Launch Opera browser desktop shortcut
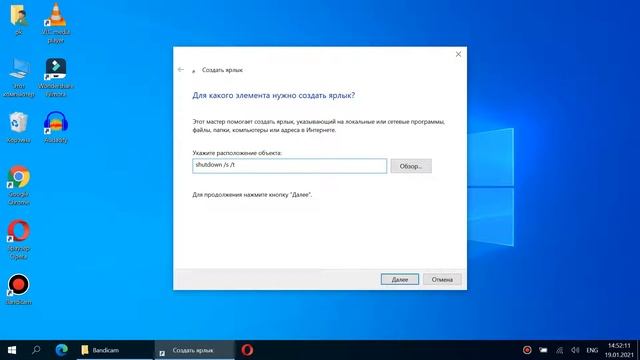The image size is (640, 360). pos(19,240)
